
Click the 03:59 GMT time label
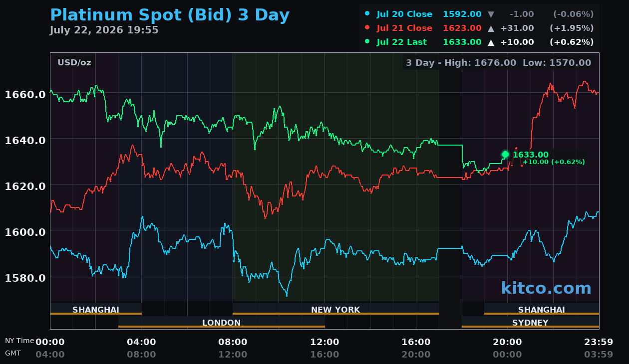point(599,355)
